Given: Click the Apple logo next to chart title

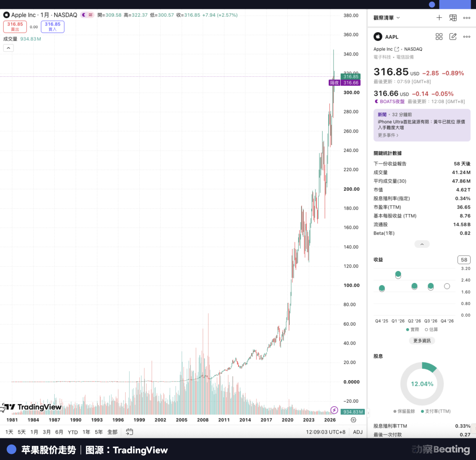Looking at the screenshot, I should [6, 15].
